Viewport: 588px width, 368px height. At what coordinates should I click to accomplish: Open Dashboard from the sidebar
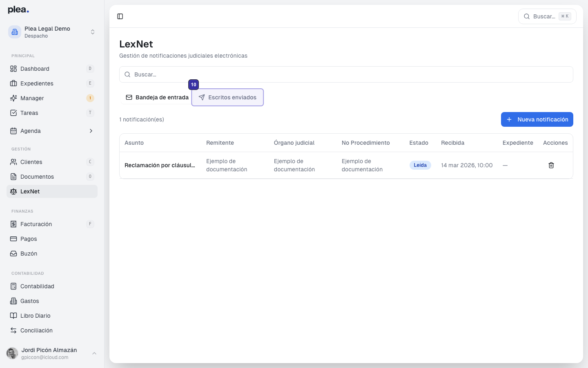(52, 69)
